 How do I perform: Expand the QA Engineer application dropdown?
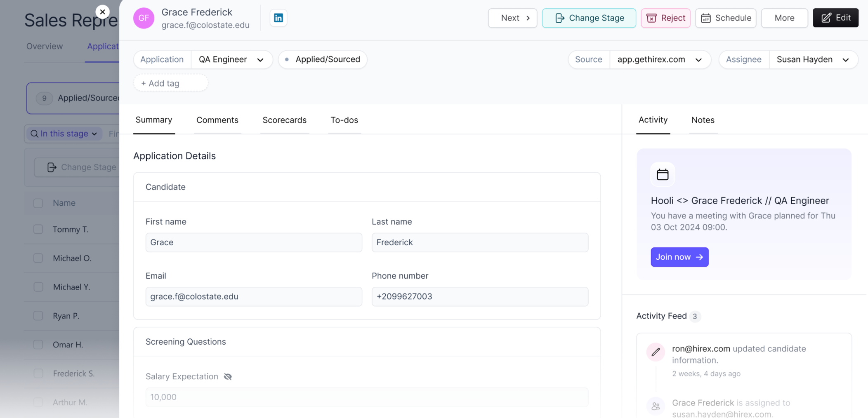[231, 59]
